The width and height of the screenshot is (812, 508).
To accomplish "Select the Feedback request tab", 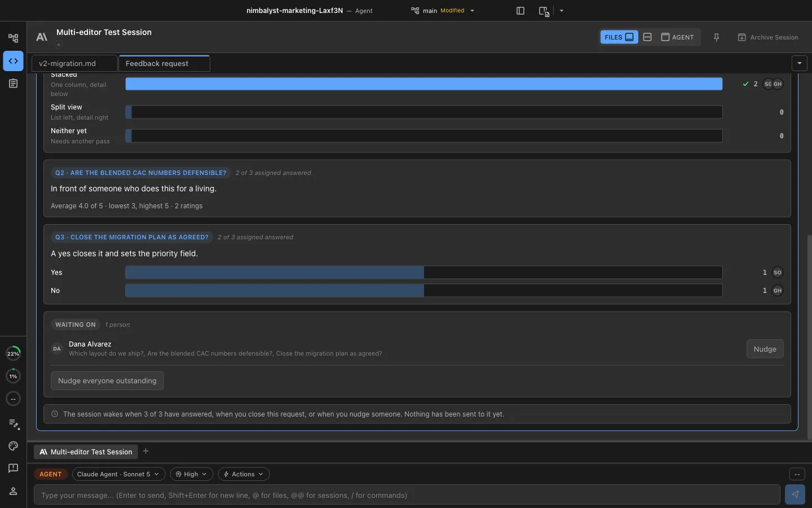I will point(164,63).
